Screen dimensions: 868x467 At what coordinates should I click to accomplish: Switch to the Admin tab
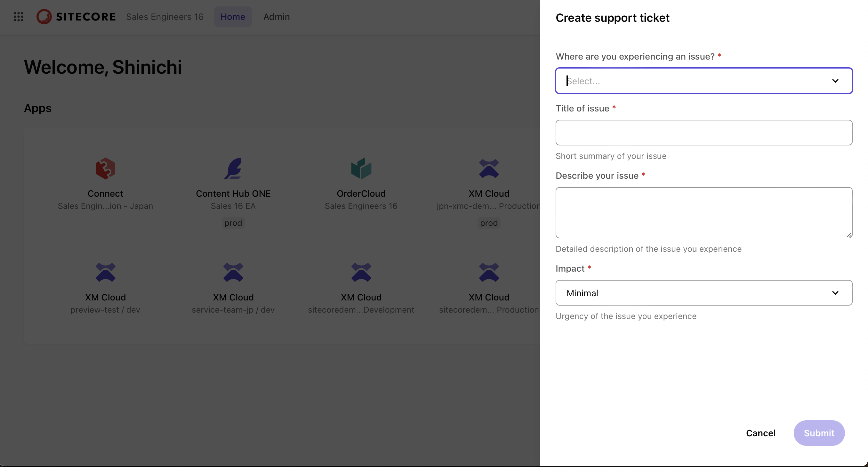(x=277, y=17)
